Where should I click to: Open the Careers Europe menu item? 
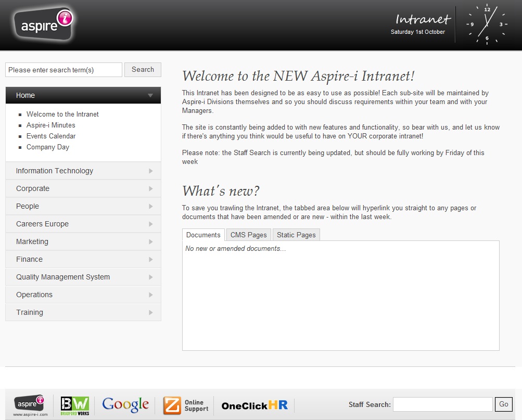tap(83, 224)
